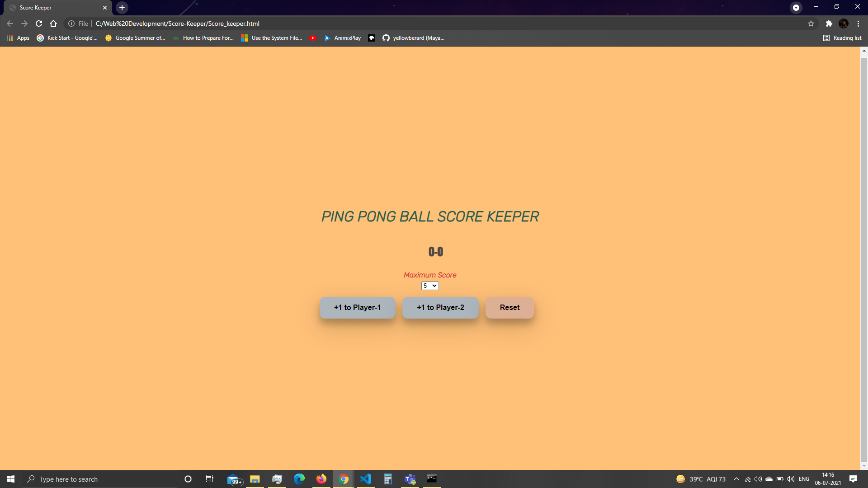Show hidden system tray icons

coord(736,479)
